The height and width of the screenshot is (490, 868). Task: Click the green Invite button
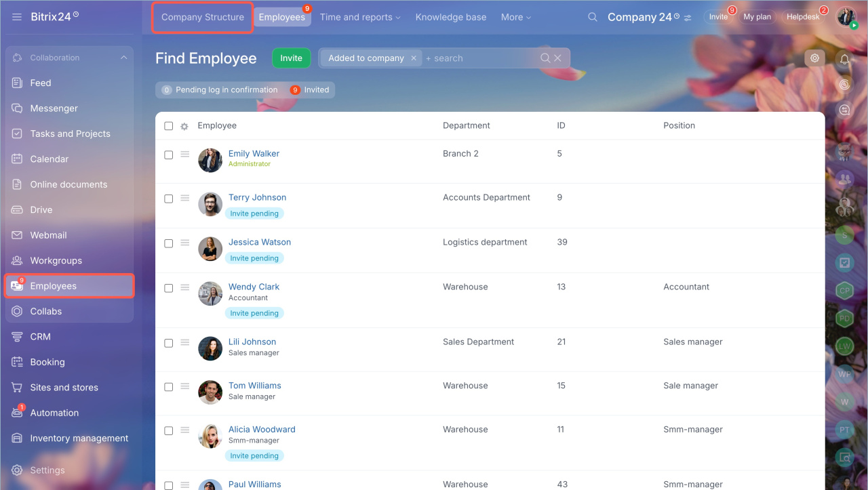[291, 58]
